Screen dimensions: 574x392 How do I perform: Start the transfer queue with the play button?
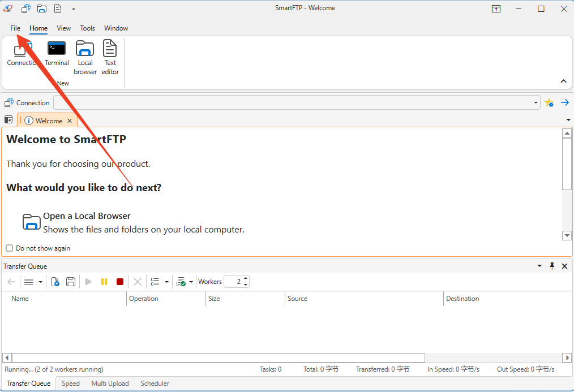(88, 282)
